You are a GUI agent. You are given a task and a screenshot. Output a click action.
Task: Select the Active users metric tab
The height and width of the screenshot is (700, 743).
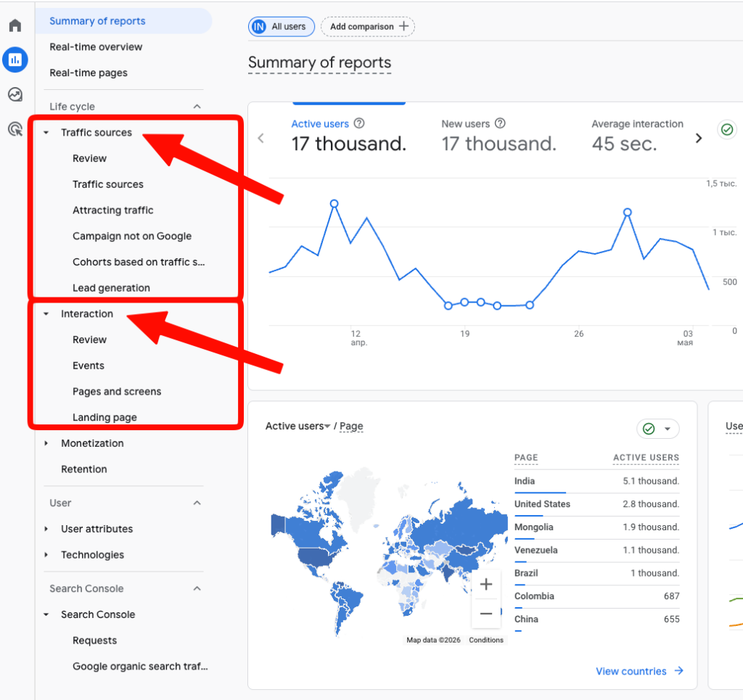349,136
